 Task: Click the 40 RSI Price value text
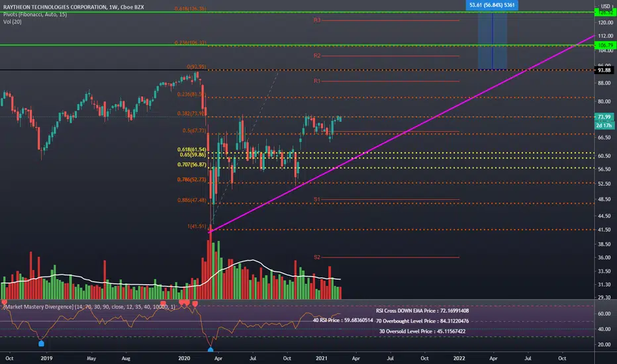[x=343, y=320]
